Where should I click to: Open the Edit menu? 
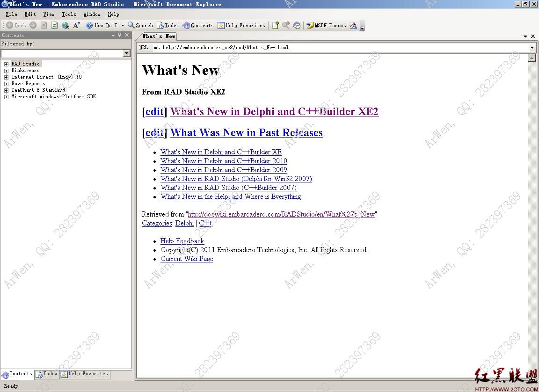coord(30,14)
